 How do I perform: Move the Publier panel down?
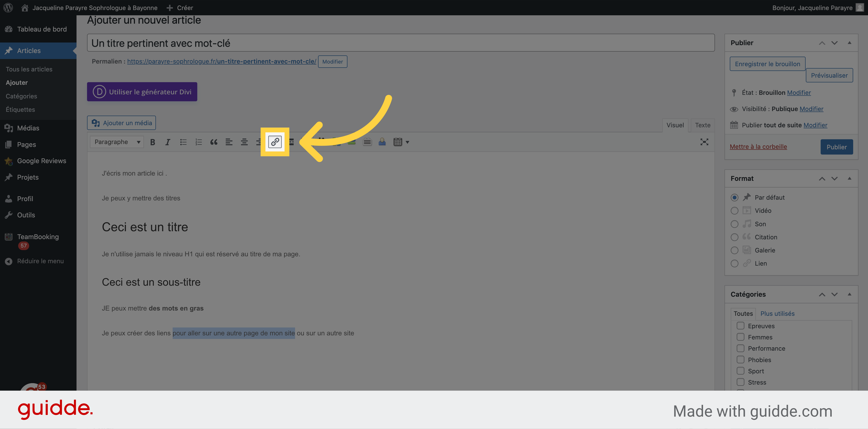(834, 43)
